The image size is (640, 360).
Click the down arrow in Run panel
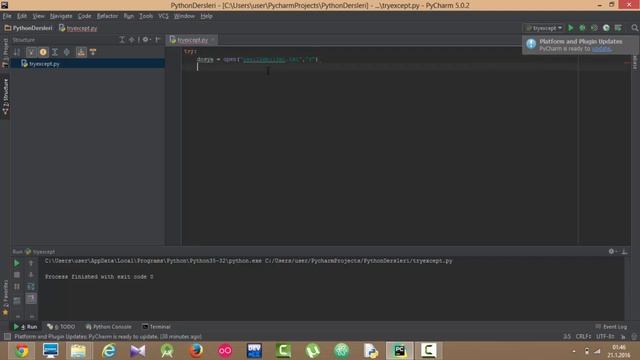point(31,275)
